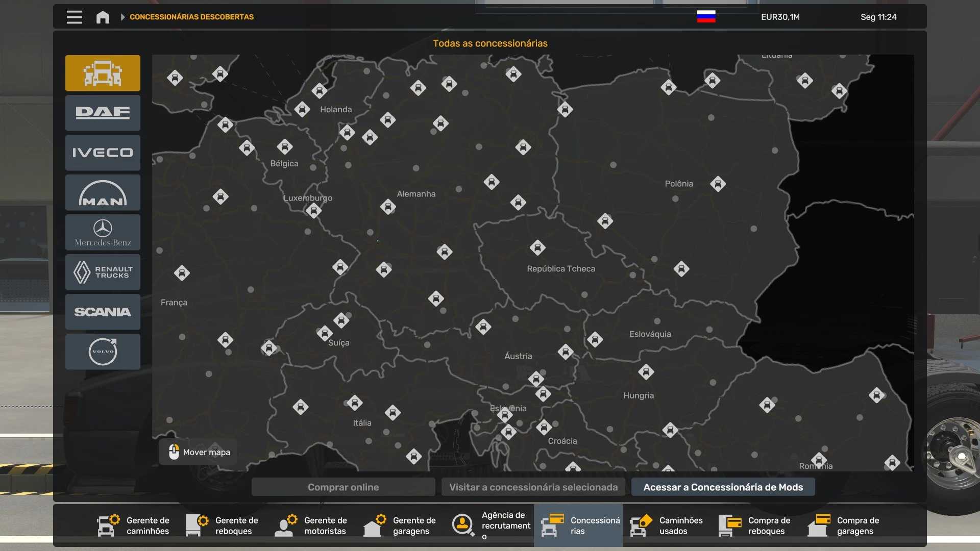Select the dealership marker near Polônia label
This screenshot has width=980, height=551.
tap(718, 184)
